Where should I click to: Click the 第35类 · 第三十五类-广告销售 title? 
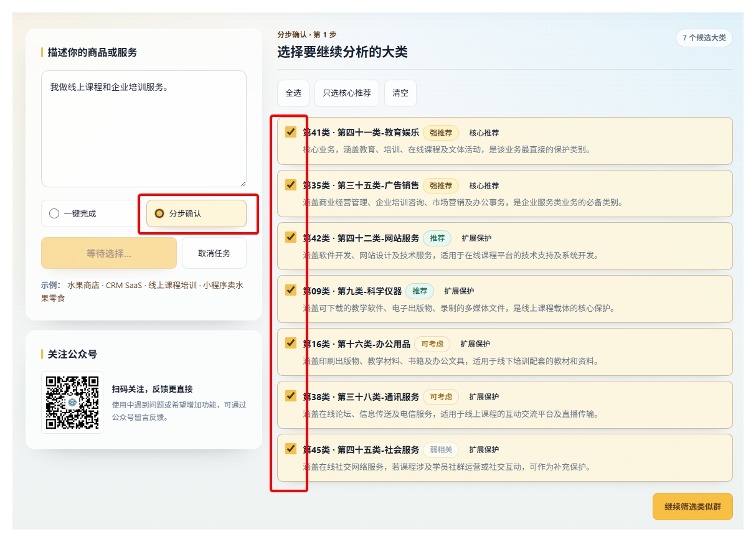tap(361, 185)
